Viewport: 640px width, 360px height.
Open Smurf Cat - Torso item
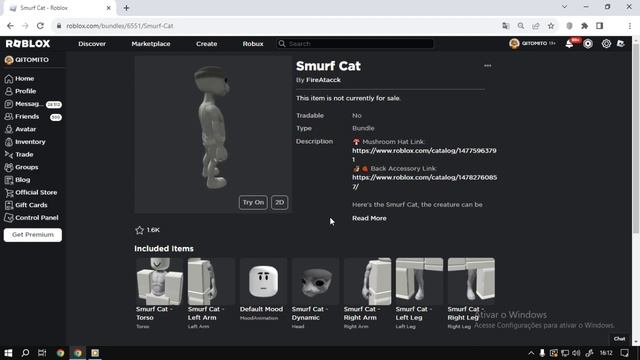click(x=159, y=293)
